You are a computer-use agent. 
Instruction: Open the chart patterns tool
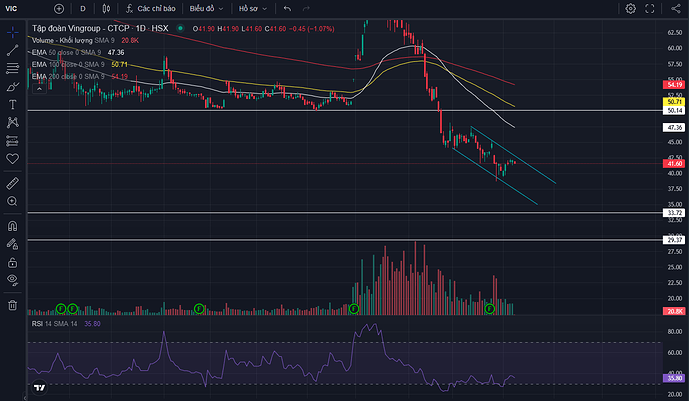[x=12, y=123]
